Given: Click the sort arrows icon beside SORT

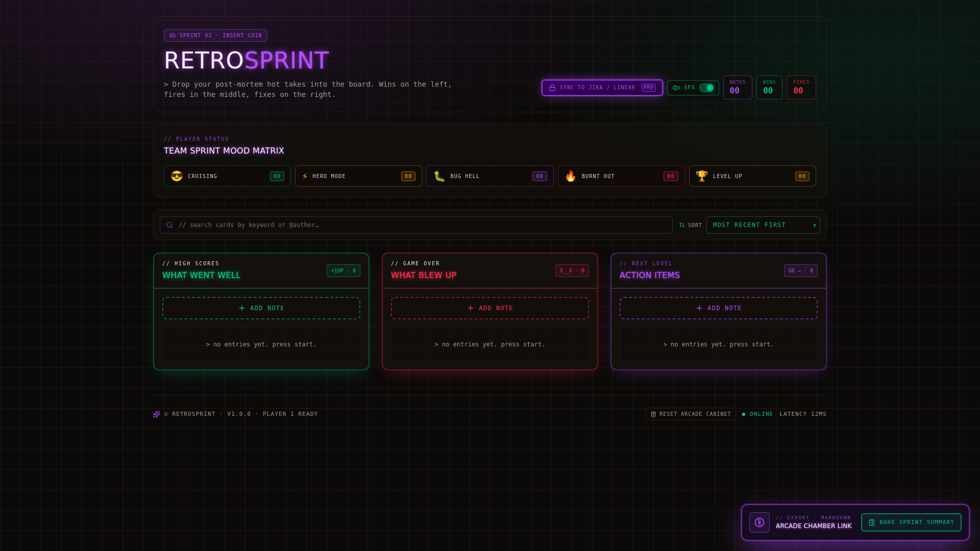Looking at the screenshot, I should tap(682, 225).
